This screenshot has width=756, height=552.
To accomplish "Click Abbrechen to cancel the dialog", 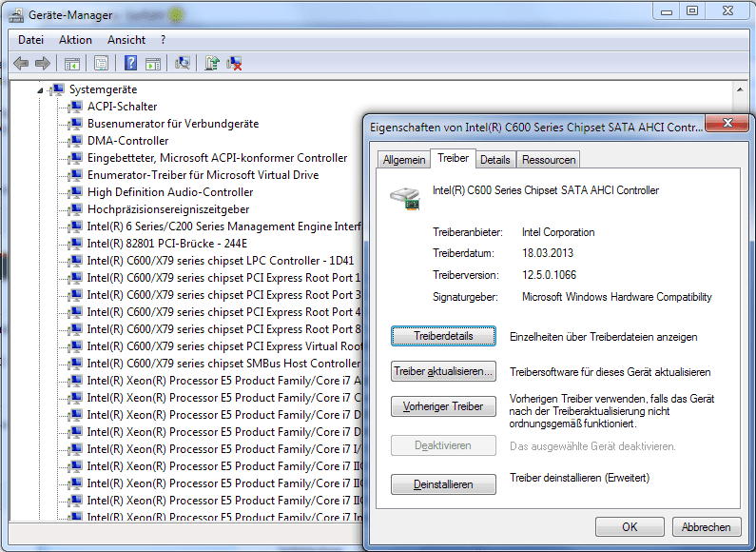I will (x=706, y=527).
